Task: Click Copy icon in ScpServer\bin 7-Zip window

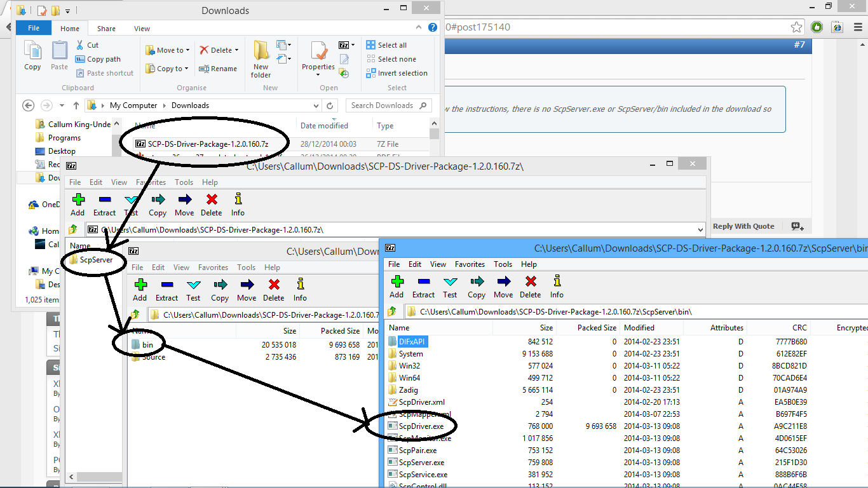Action: click(477, 281)
